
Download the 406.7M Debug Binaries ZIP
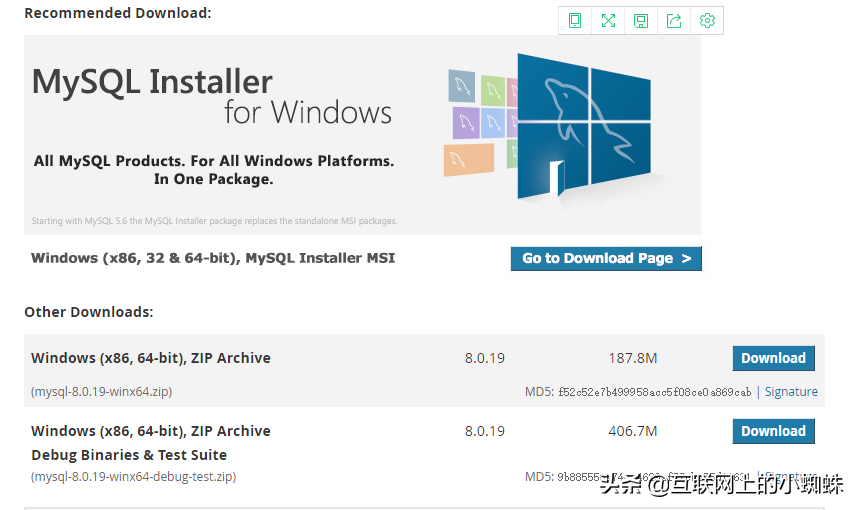click(773, 431)
